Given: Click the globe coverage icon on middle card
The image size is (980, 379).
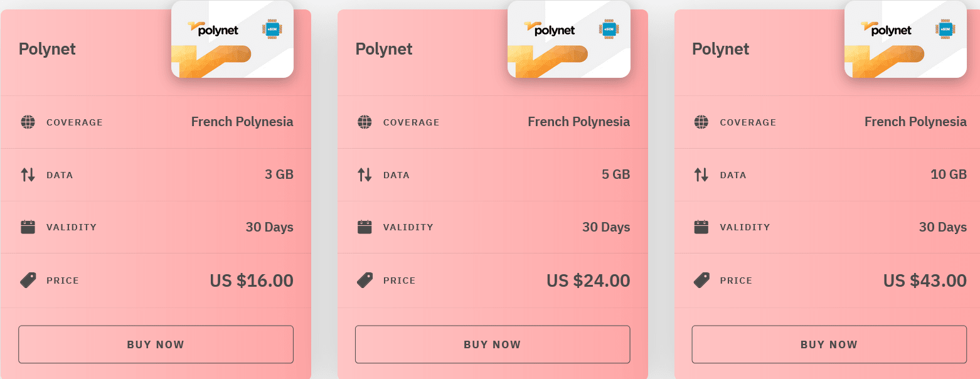Looking at the screenshot, I should click(x=363, y=122).
